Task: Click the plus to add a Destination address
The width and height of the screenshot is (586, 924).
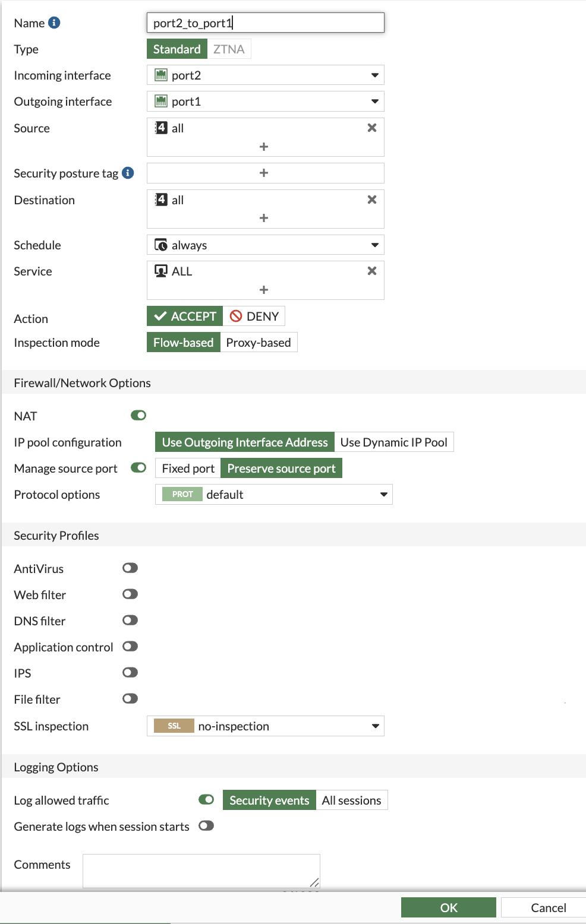Action: pyautogui.click(x=264, y=217)
